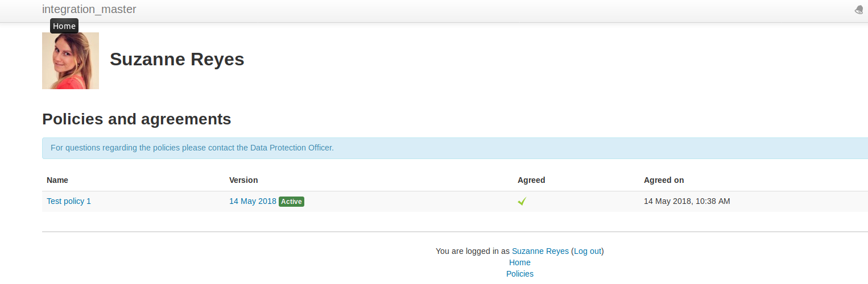Click the Agreed column header
Viewport: 868px width, 284px height.
coord(531,180)
